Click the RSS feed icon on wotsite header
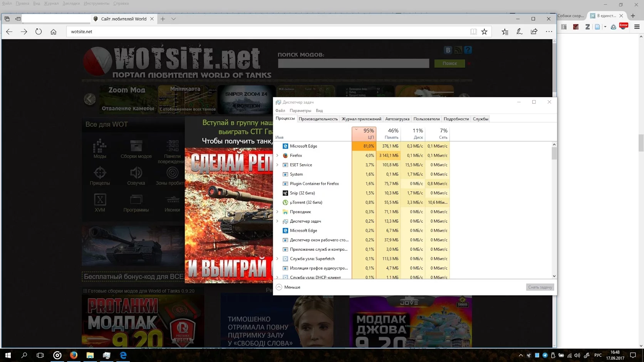The height and width of the screenshot is (362, 644). 458,50
